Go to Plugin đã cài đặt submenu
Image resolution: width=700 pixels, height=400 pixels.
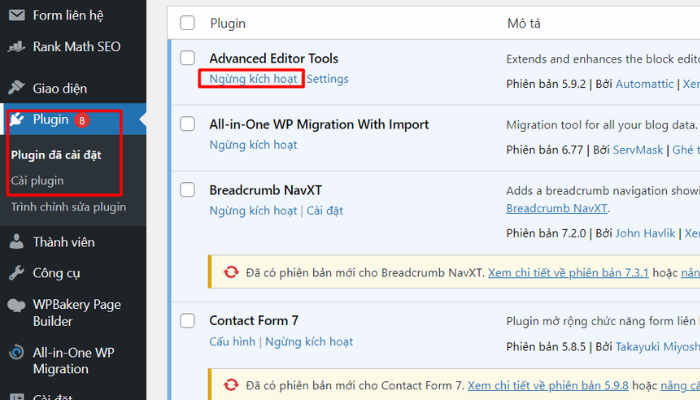point(56,155)
